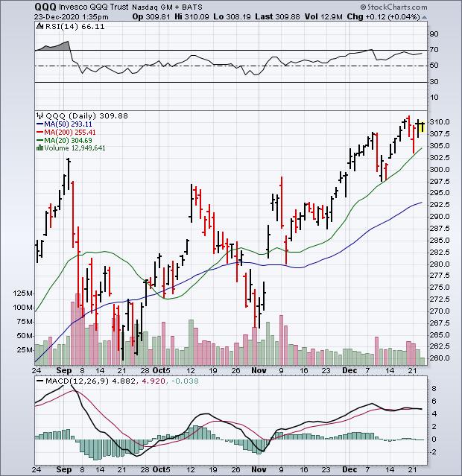Image resolution: width=462 pixels, height=476 pixels.
Task: Click the Nasdaq GM + BATS exchange label
Action: (x=167, y=7)
